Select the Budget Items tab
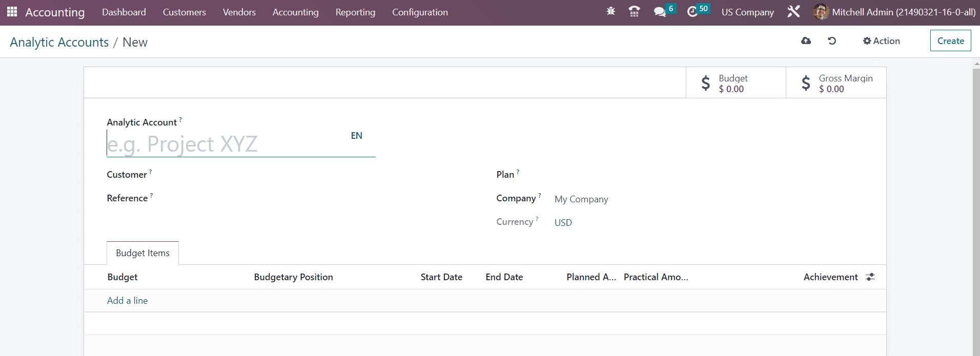Screen dimensions: 980x356 click(x=142, y=253)
